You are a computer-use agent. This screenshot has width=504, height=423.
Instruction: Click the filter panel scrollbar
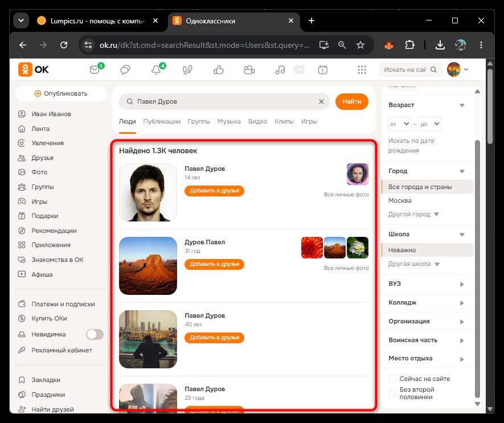click(x=477, y=269)
